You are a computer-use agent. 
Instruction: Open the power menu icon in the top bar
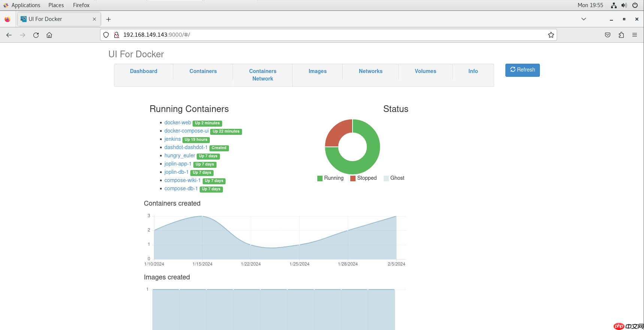click(x=635, y=5)
